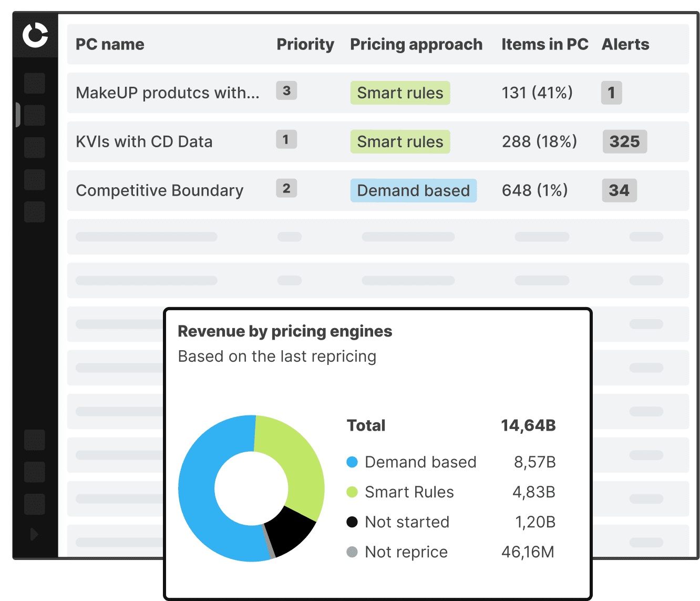Click the blue Demand based legend dot

tap(351, 462)
